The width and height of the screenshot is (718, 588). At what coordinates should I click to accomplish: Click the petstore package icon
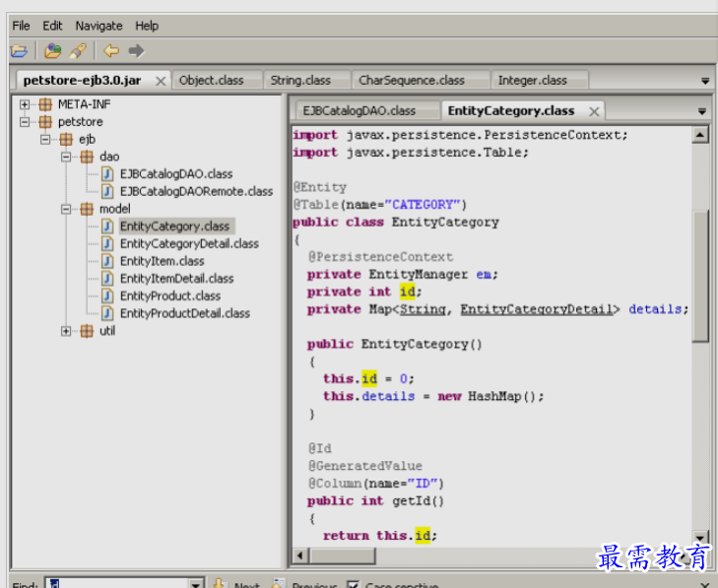45,122
